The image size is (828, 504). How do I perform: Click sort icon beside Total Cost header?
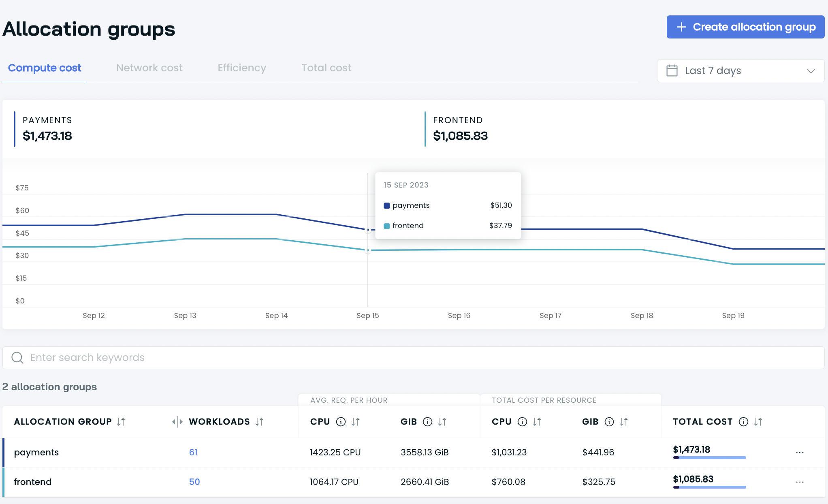(x=758, y=422)
